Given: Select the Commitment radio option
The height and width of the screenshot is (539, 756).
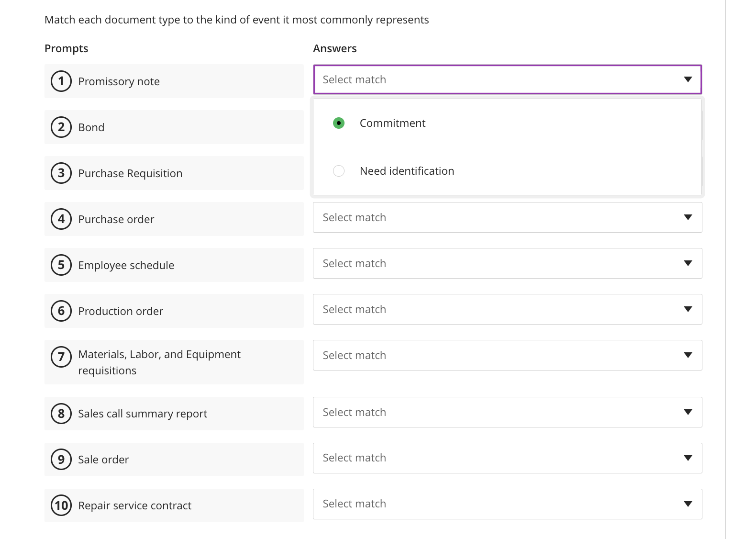Looking at the screenshot, I should click(339, 123).
